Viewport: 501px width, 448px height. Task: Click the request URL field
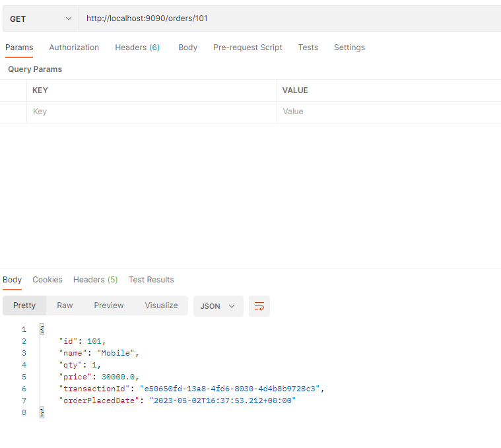tap(290, 18)
